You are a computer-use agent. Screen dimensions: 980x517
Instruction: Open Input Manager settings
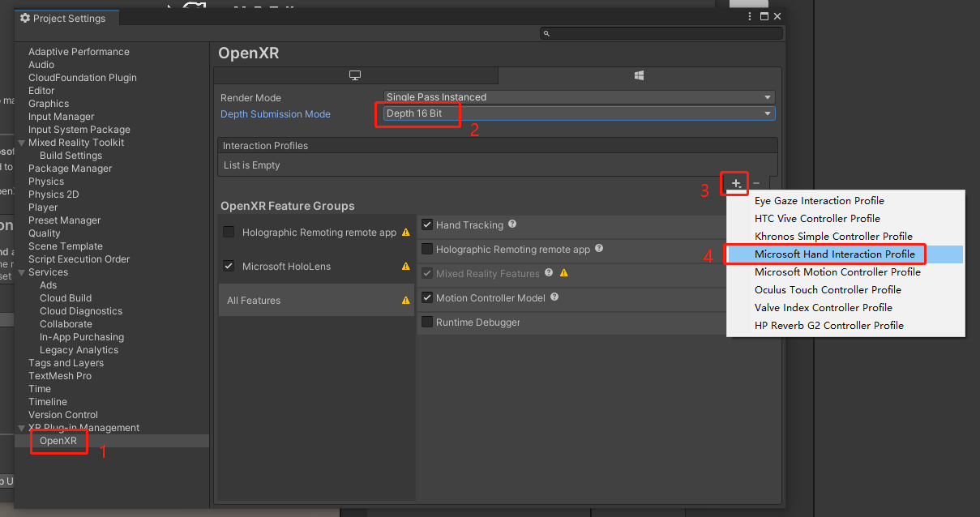(x=61, y=117)
